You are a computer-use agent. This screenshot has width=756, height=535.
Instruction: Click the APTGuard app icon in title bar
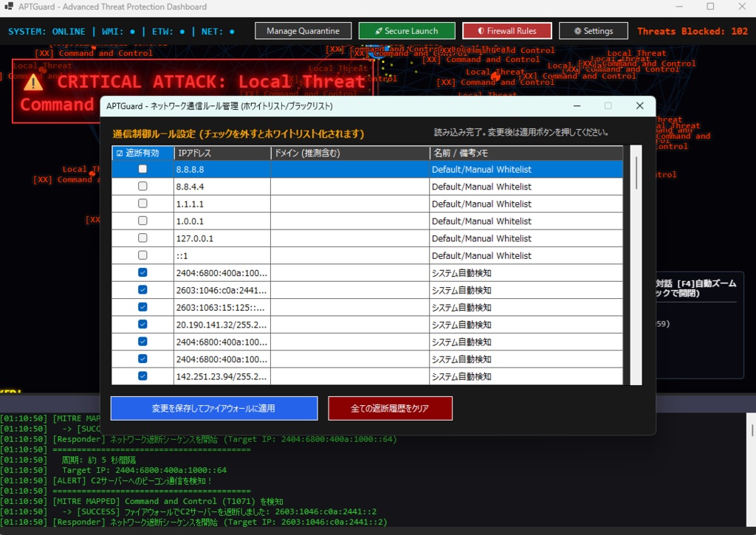tap(9, 6)
